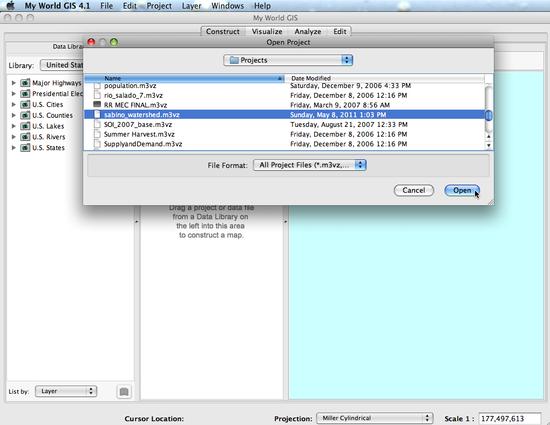Click the U.S. Rivers layer name
The image size is (550, 425).
click(x=49, y=137)
